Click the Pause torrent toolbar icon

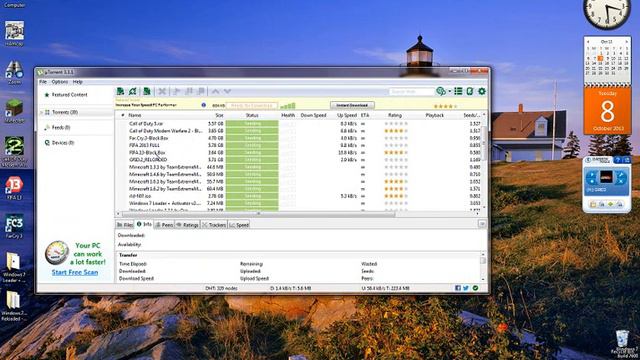pos(189,91)
